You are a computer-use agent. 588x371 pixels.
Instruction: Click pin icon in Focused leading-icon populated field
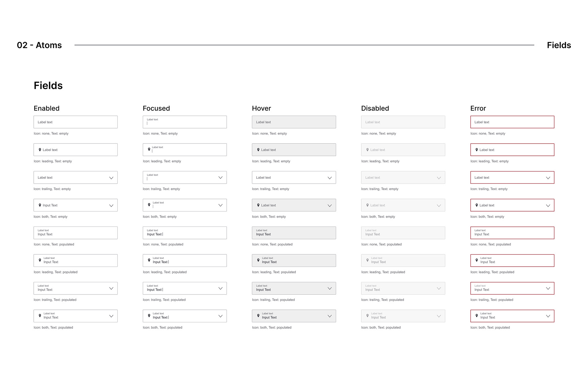click(x=149, y=260)
